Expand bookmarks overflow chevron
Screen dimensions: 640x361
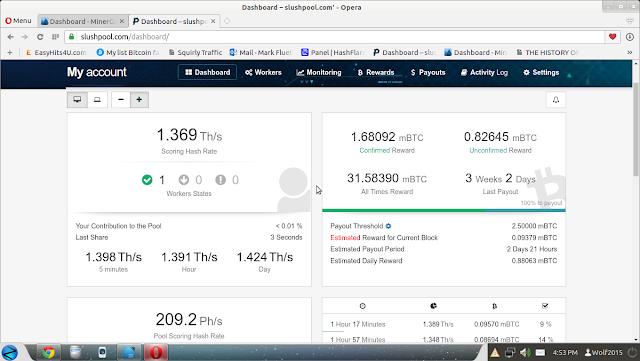pyautogui.click(x=629, y=52)
